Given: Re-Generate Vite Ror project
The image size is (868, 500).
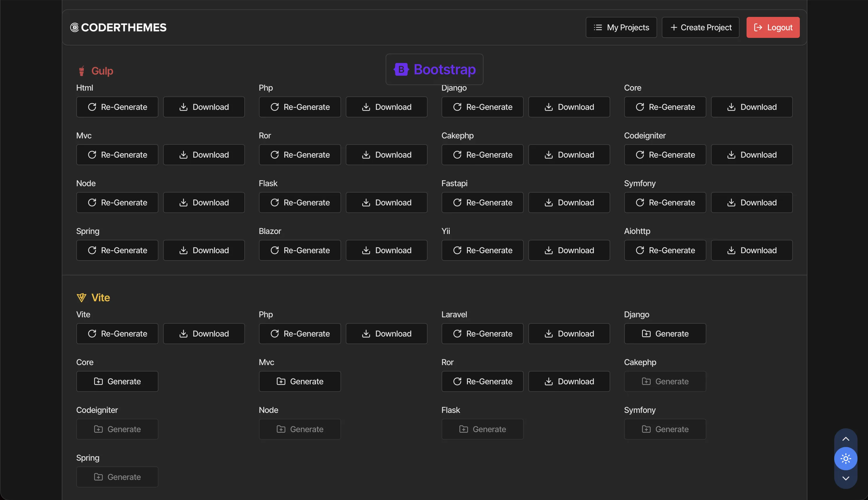Looking at the screenshot, I should (x=482, y=381).
